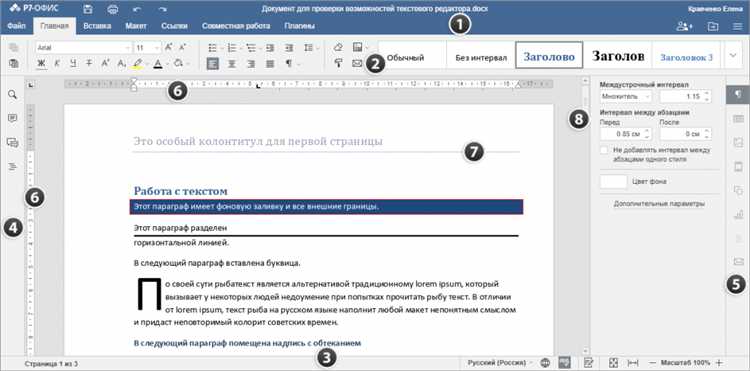Expand the styles gallery arrow

tap(733, 56)
